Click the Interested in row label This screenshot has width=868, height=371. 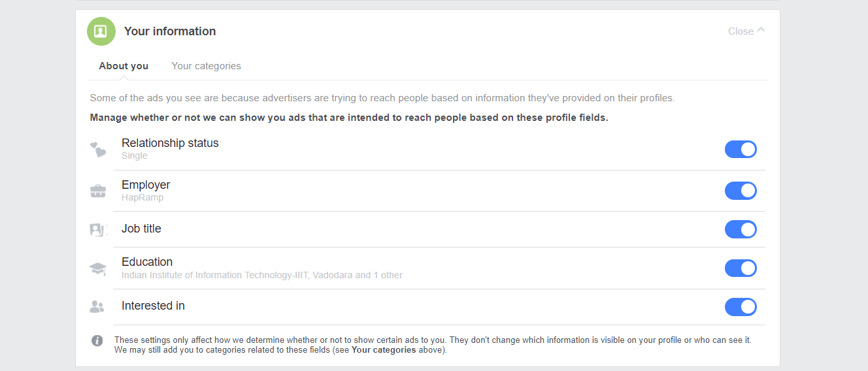(153, 306)
